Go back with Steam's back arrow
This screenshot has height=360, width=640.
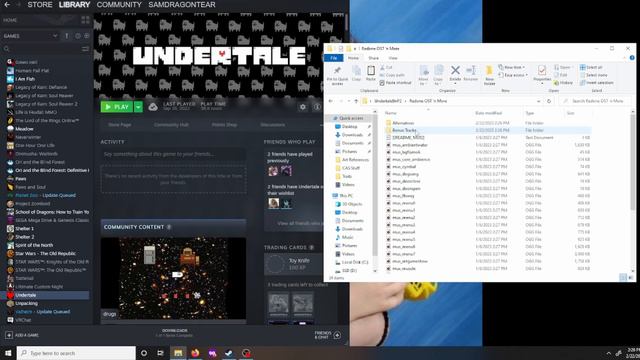pos(7,4)
